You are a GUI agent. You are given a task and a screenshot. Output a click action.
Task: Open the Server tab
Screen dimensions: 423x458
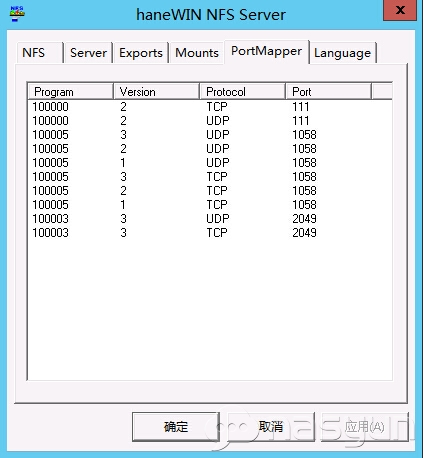tap(88, 53)
